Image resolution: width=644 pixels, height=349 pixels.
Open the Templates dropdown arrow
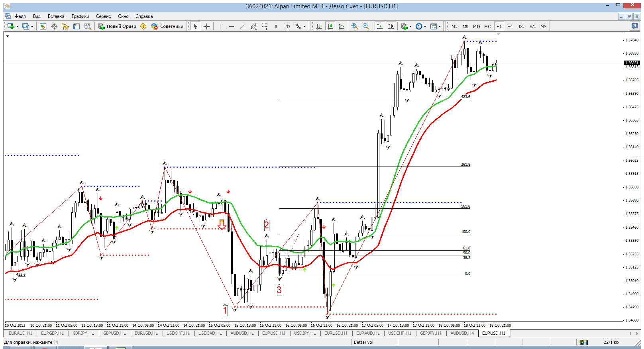point(440,27)
